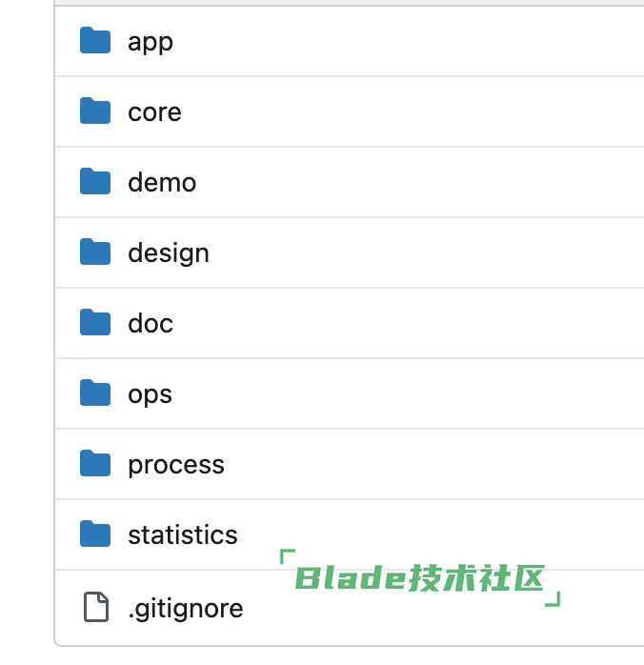Click the Blade技术社区 watermark logo
644x665 pixels.
(x=420, y=577)
